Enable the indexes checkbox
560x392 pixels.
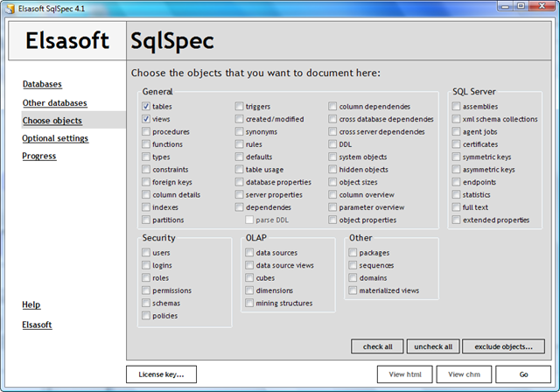tap(146, 207)
